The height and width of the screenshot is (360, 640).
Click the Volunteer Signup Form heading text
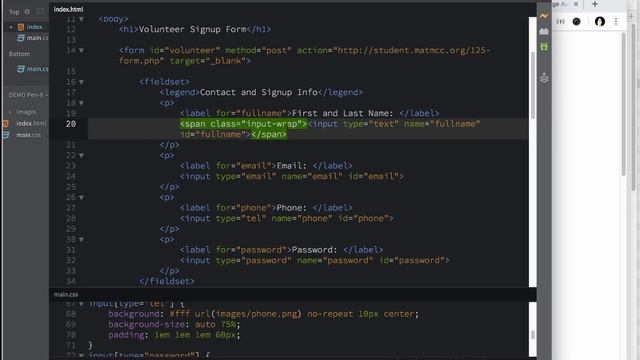(x=193, y=29)
